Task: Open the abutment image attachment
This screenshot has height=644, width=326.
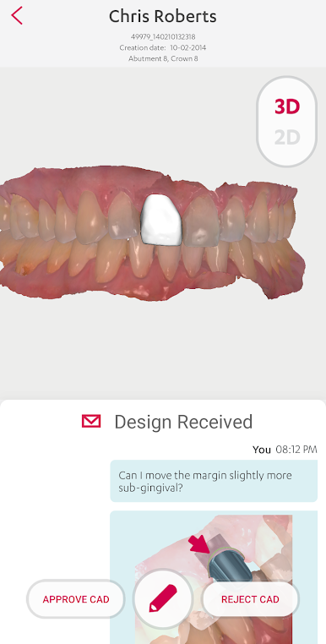Action: point(214,577)
